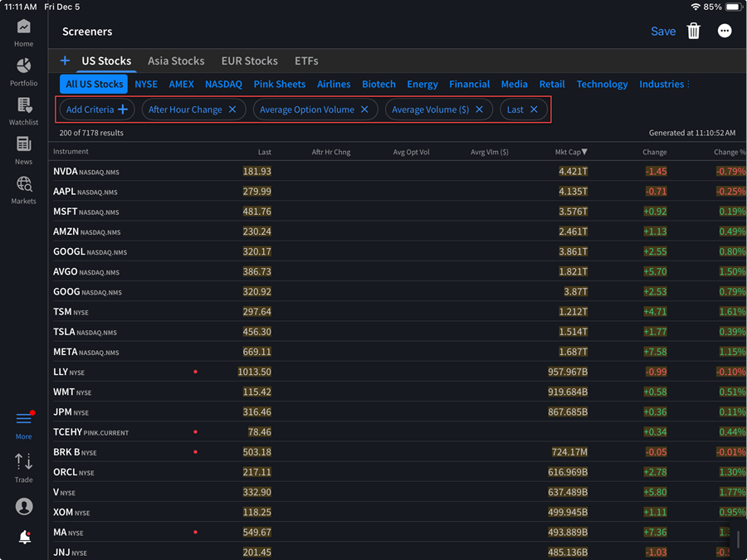This screenshot has width=747, height=560.
Task: Select the NASDAQ filter tab
Action: coord(223,84)
